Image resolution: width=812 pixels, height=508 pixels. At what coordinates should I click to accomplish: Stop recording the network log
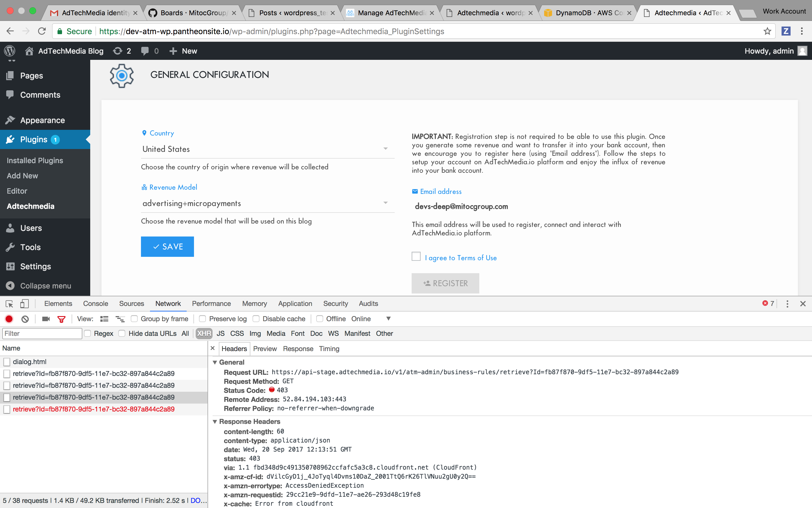click(9, 319)
